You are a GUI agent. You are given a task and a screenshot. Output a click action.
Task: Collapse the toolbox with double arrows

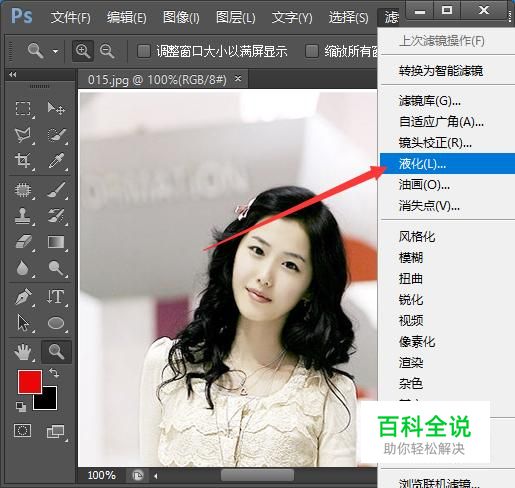click(13, 74)
